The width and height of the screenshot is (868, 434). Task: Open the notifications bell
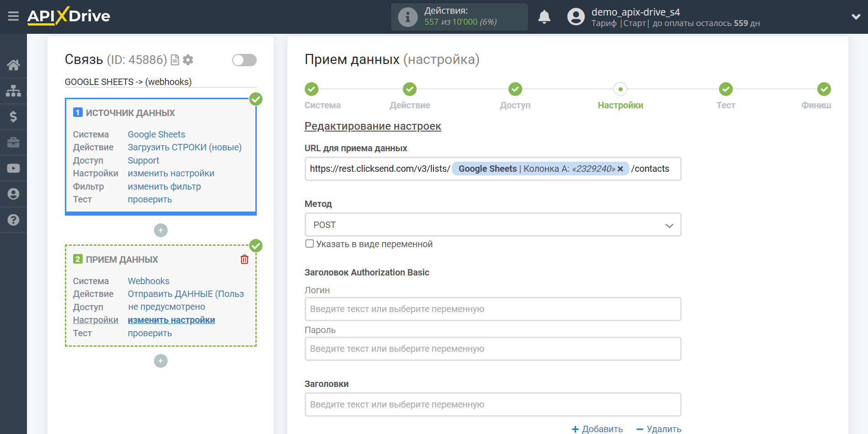coord(544,17)
